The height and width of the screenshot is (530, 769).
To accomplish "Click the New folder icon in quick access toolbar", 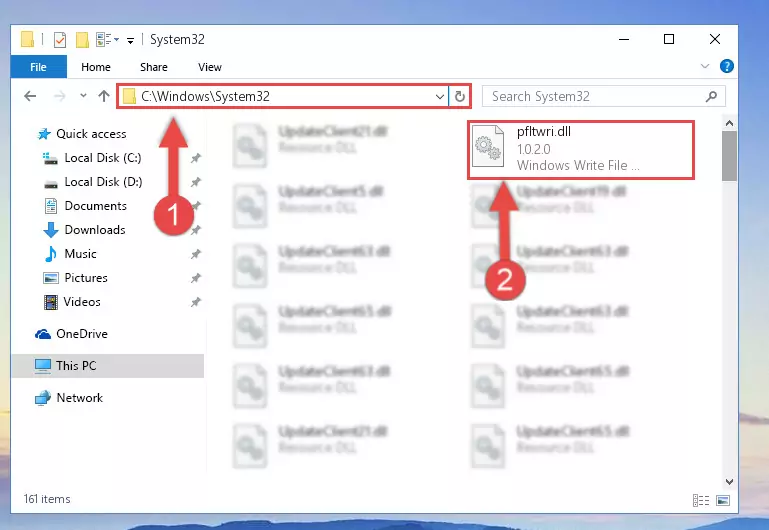I will [x=81, y=39].
